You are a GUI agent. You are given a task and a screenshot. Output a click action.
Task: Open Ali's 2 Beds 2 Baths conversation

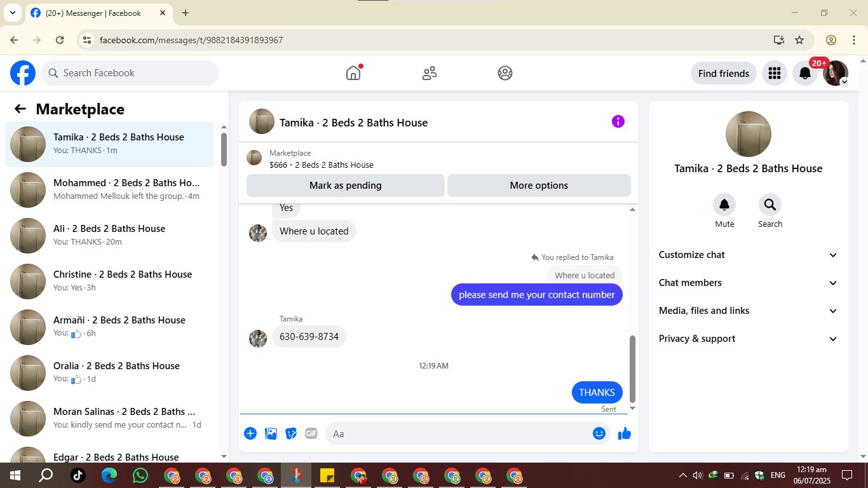click(x=110, y=236)
